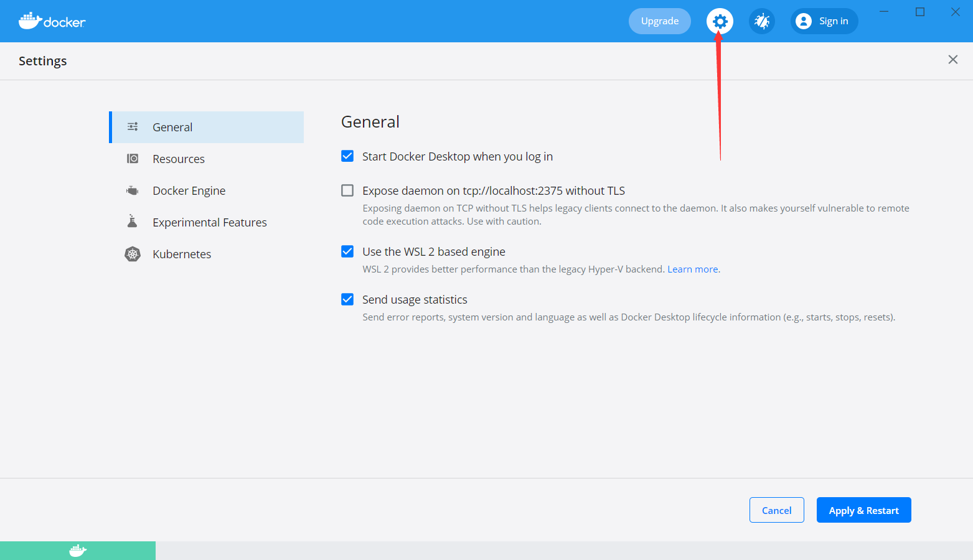The image size is (973, 560).
Task: Select the General settings tab
Action: pos(207,127)
